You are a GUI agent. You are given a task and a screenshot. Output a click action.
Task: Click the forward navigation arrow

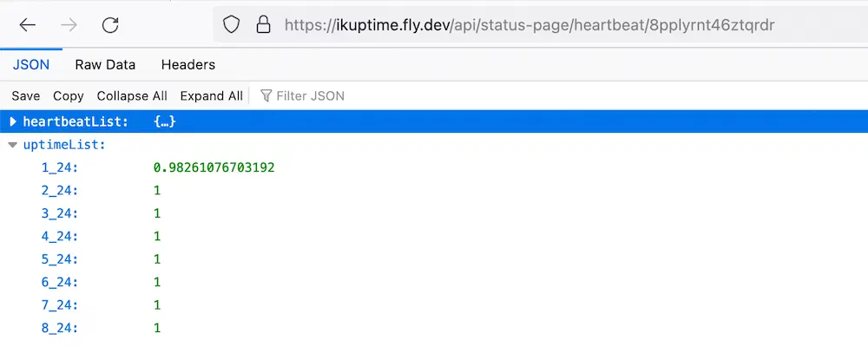point(69,25)
